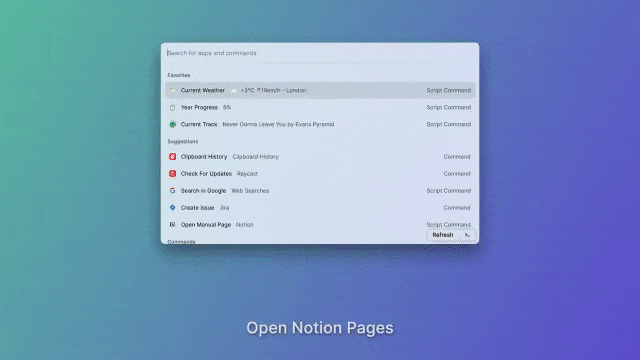Click the terminal icon next to Refresh

467,235
